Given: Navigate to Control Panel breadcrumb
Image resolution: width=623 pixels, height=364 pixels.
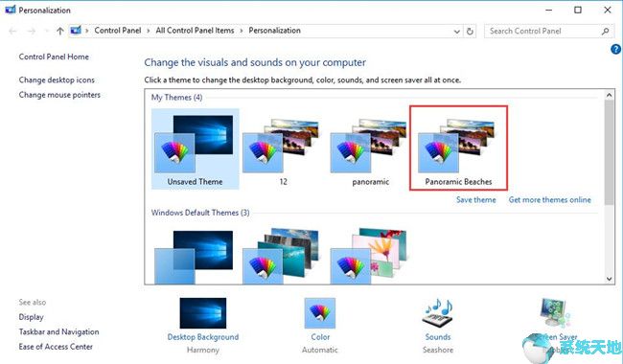Looking at the screenshot, I should click(x=118, y=31).
